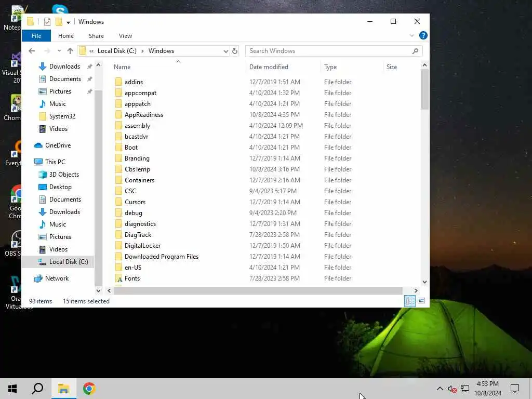The height and width of the screenshot is (399, 532).
Task: Click the Up one level arrow
Action: pos(70,51)
